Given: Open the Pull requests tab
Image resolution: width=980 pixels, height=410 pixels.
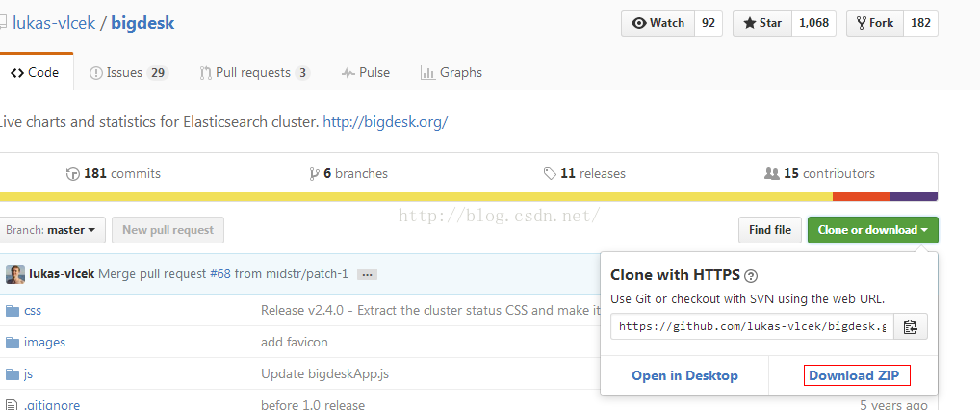Looking at the screenshot, I should [254, 73].
